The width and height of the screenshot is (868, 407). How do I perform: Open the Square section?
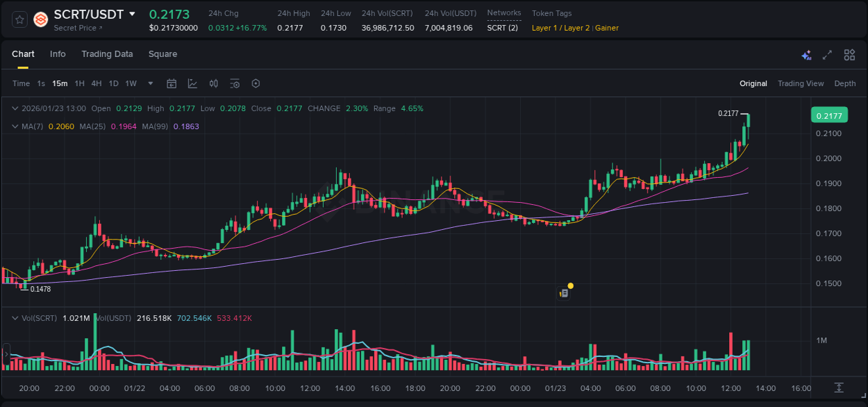click(x=162, y=53)
